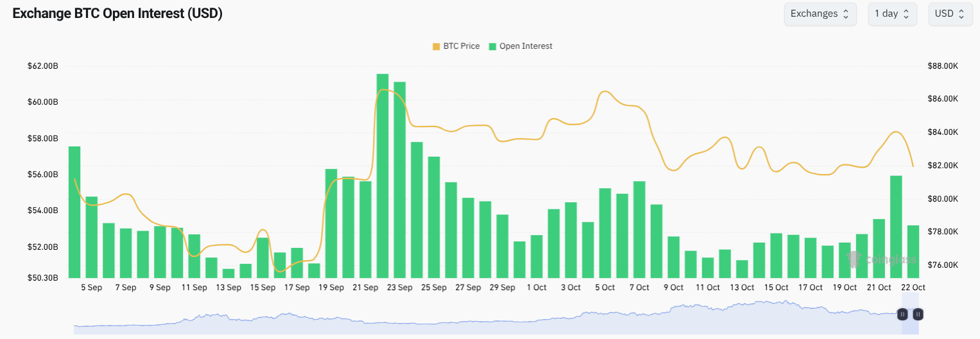Select the open interest bar for 21 Sep
980x339 pixels.
pyautogui.click(x=365, y=229)
